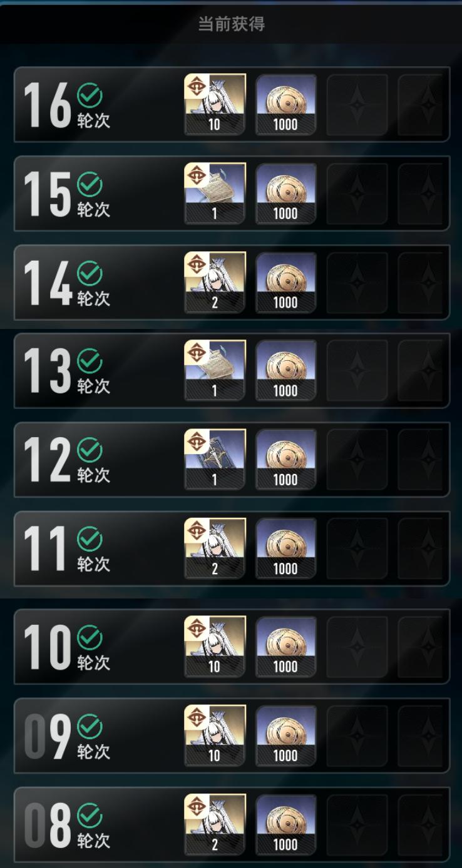Open gold coin reward in round 15

tap(285, 193)
